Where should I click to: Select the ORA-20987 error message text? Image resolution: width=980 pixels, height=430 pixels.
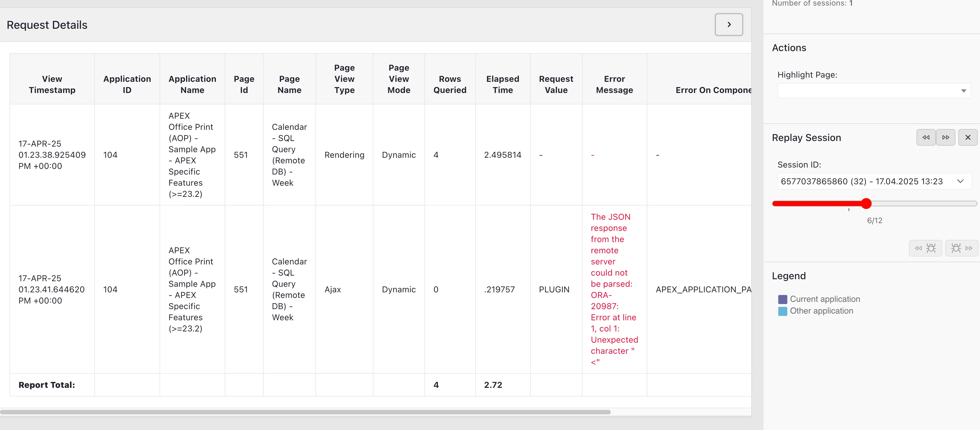click(x=614, y=290)
